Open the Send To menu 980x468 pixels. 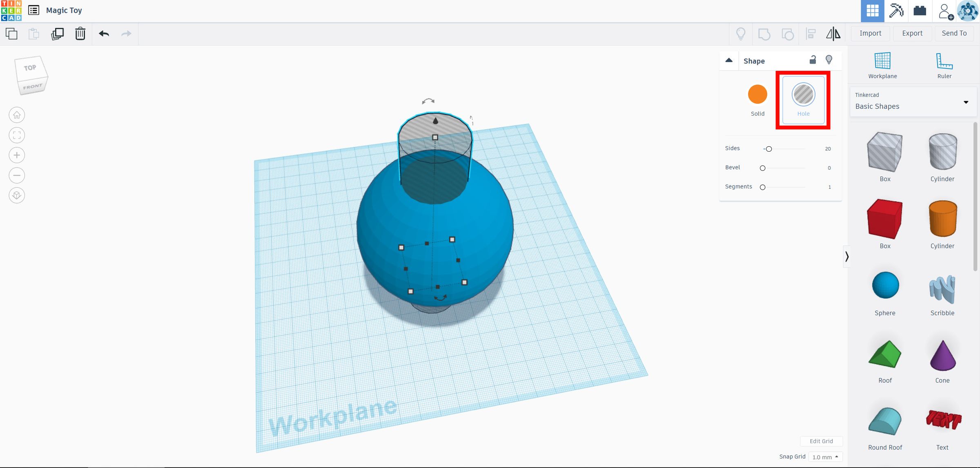click(x=954, y=34)
